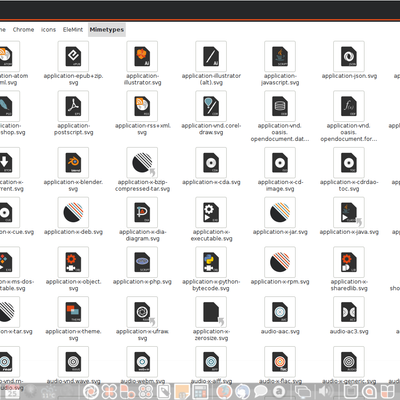Select application-x-theme.svg file icon

(73, 312)
